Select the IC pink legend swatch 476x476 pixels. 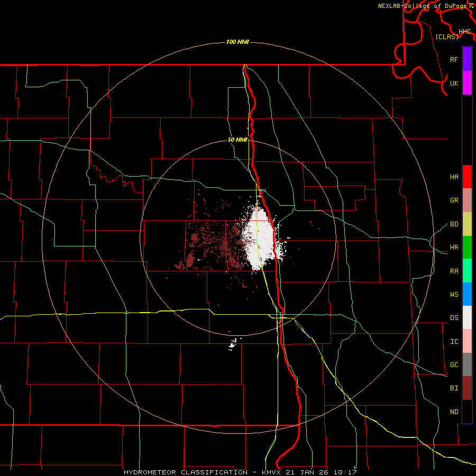467,341
